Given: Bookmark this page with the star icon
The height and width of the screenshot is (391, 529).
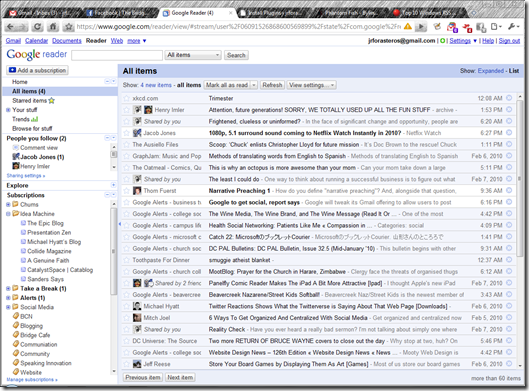Looking at the screenshot, I should click(68, 27).
